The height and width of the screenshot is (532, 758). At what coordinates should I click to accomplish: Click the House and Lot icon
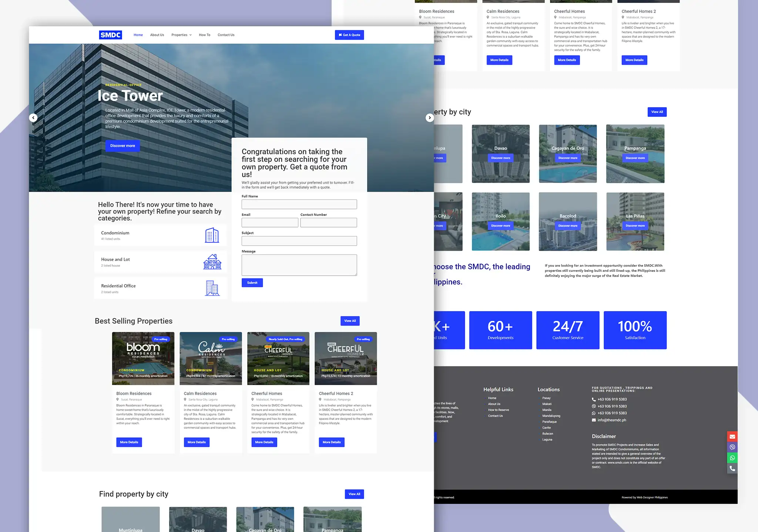[212, 262]
